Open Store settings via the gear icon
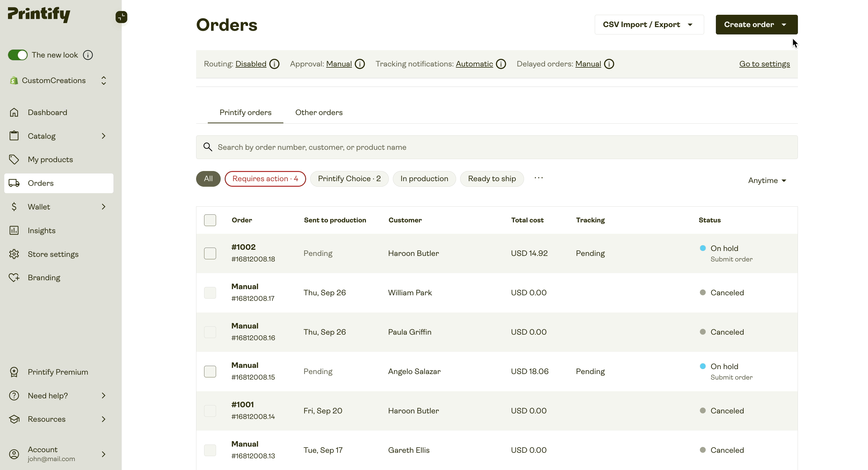The width and height of the screenshot is (868, 470). click(14, 254)
